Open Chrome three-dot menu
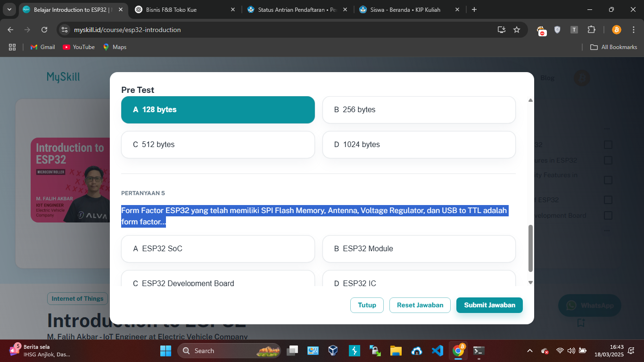The width and height of the screenshot is (644, 362). 633,30
